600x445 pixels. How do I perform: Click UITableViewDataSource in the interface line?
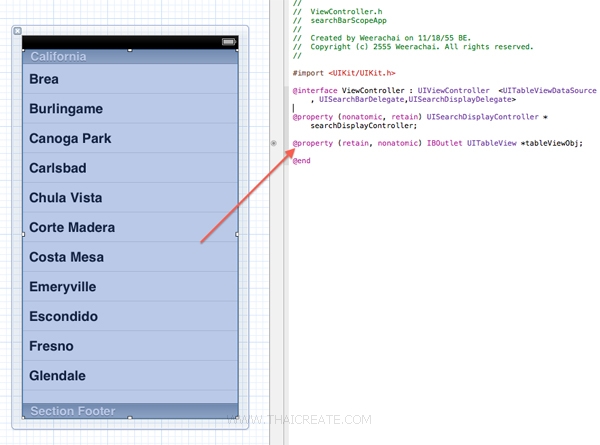tap(549, 91)
